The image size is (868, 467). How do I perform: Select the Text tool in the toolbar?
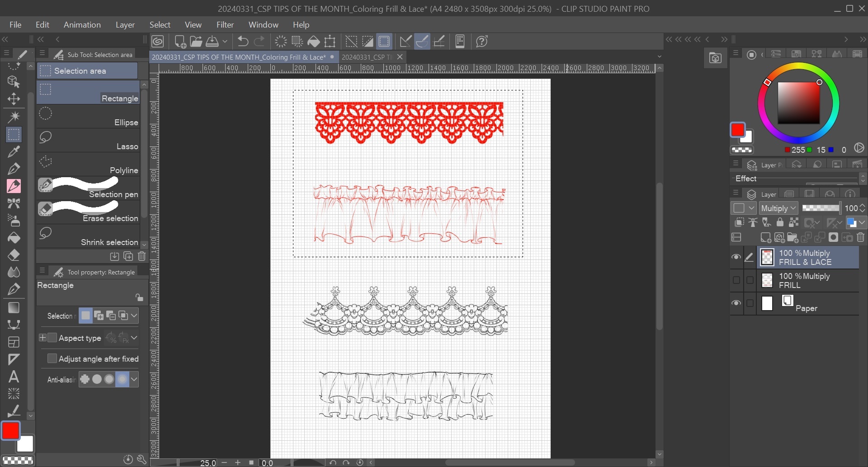[x=14, y=376]
